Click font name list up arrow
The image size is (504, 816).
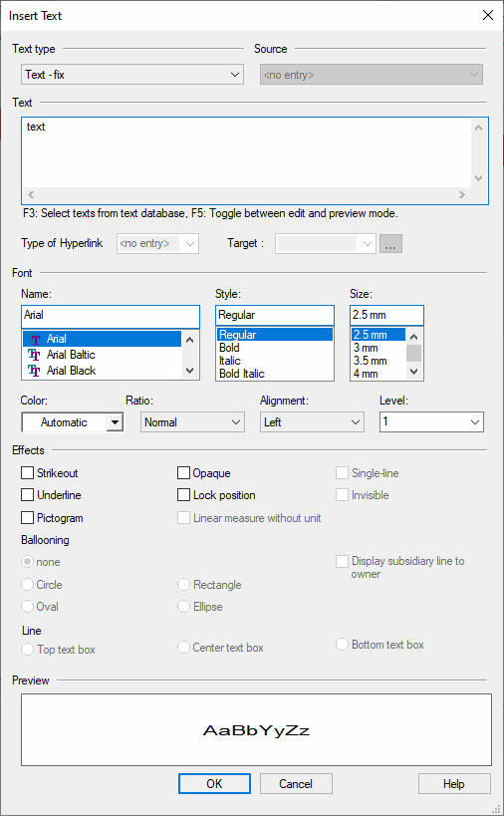click(190, 340)
